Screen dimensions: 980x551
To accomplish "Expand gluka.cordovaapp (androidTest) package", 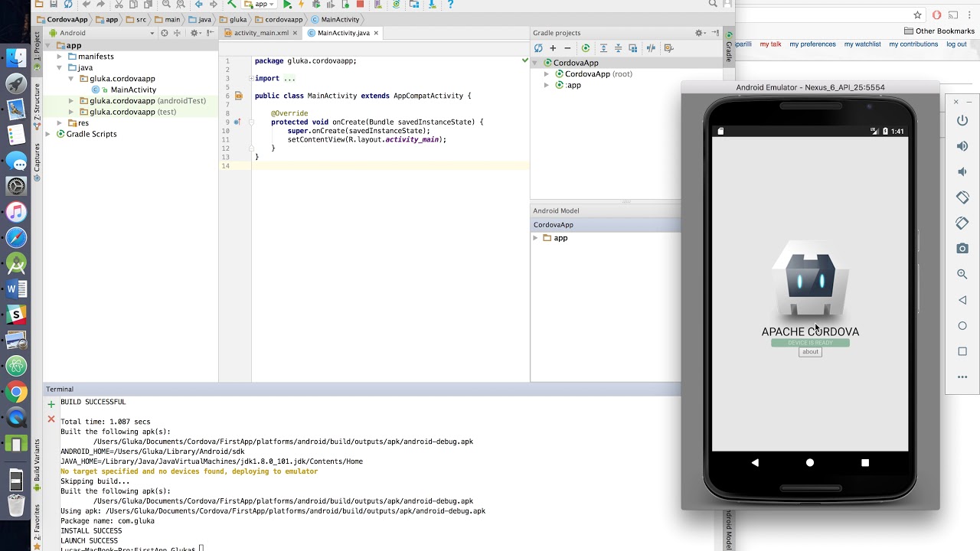I will [x=71, y=101].
